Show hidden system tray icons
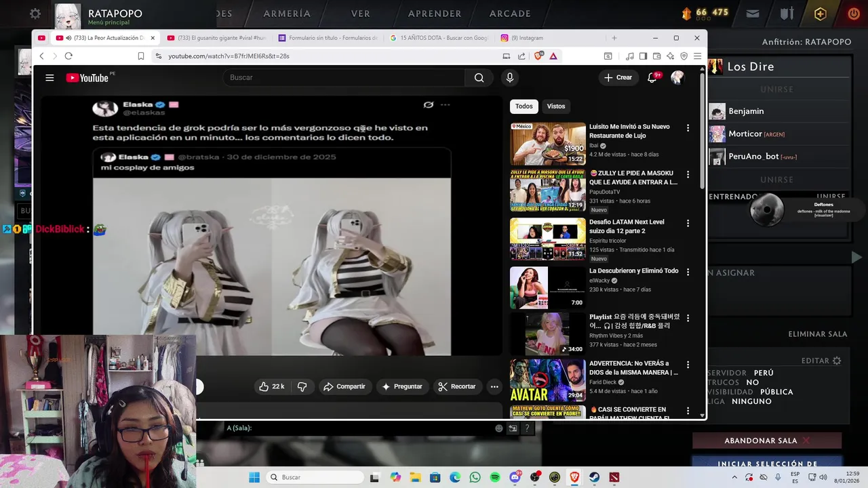This screenshot has height=488, width=868. click(x=734, y=477)
